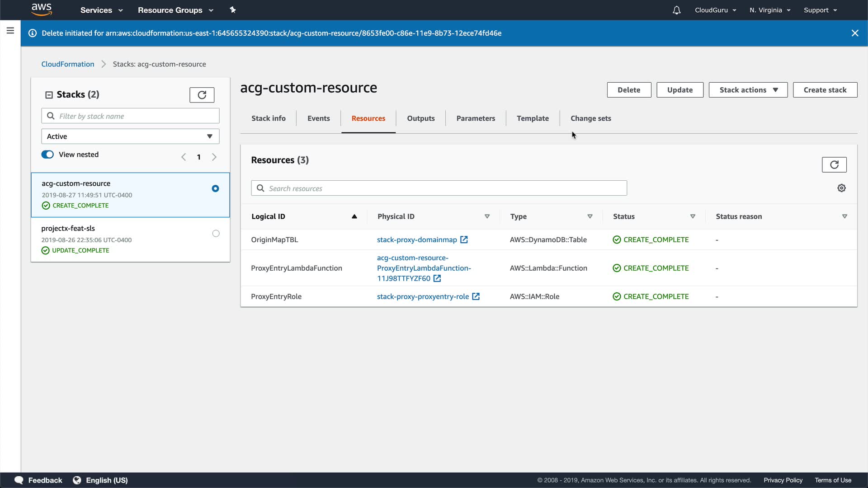Expand the Stack actions dropdown
The height and width of the screenshot is (488, 868).
click(748, 90)
